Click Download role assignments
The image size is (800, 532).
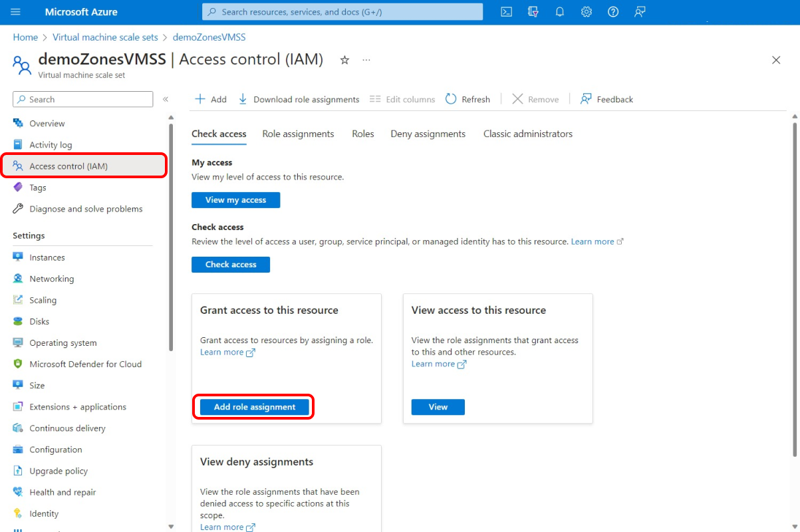tap(298, 98)
